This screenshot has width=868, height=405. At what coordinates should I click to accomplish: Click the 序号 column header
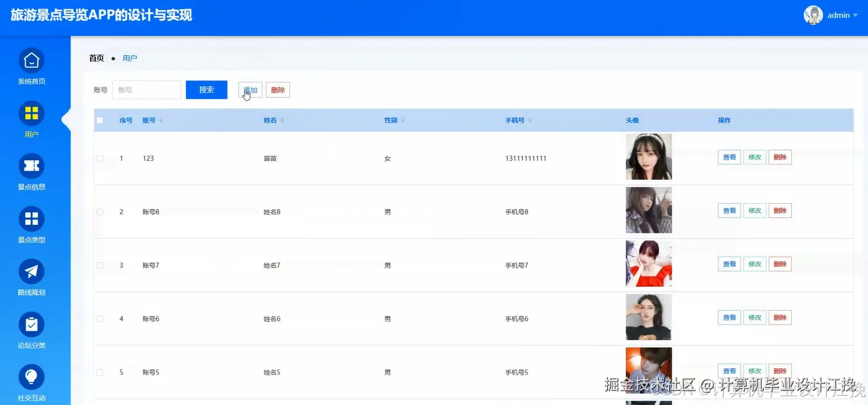point(126,120)
